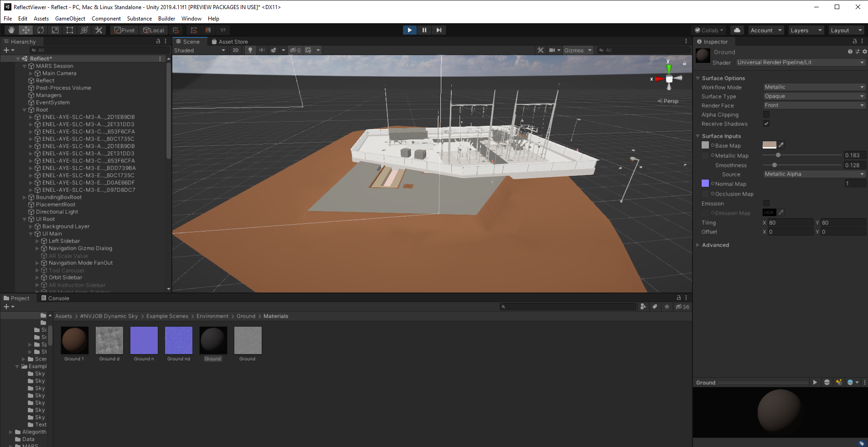Open scene component tools wrench icon
868x447 pixels.
pos(541,50)
